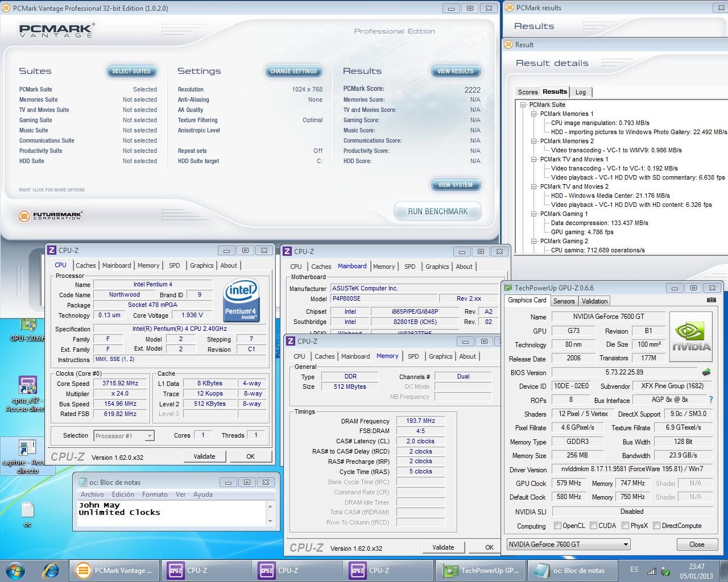
Task: Click the Close button in GPU-Z
Action: [697, 544]
